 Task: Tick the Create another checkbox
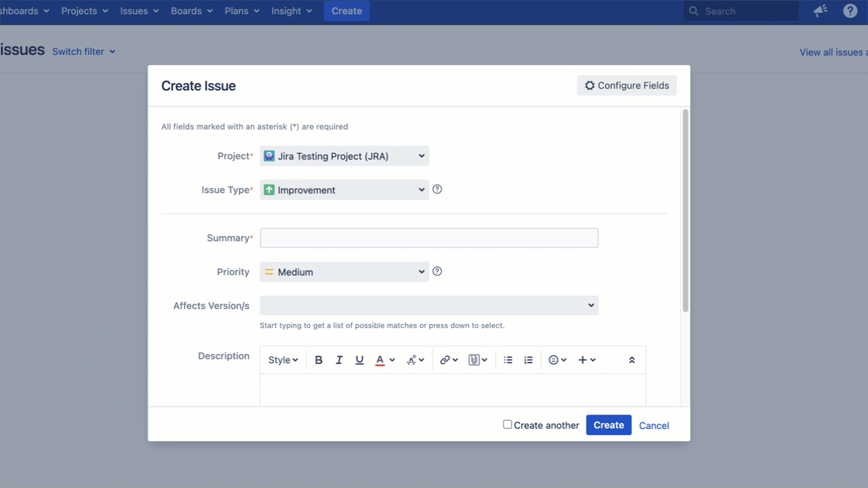pyautogui.click(x=507, y=424)
